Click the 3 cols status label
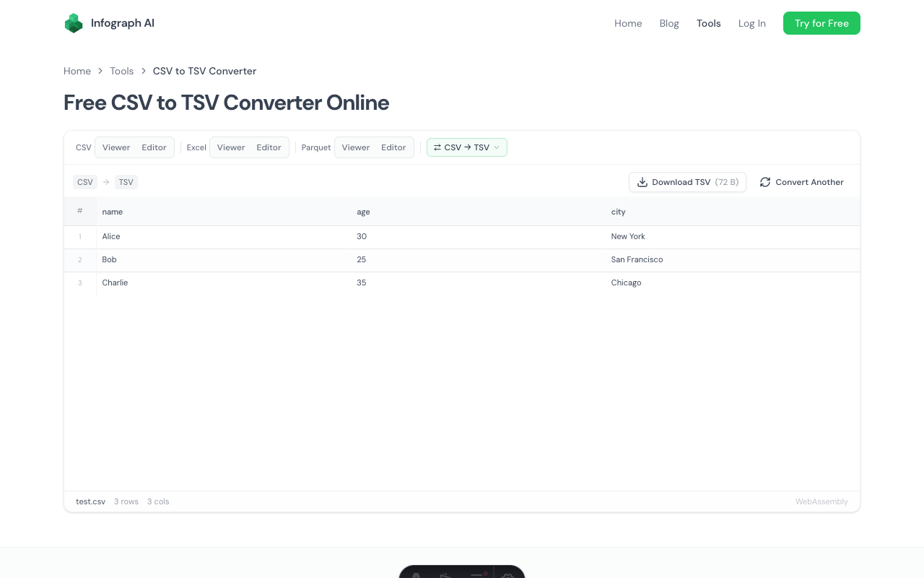The width and height of the screenshot is (924, 578). point(158,501)
